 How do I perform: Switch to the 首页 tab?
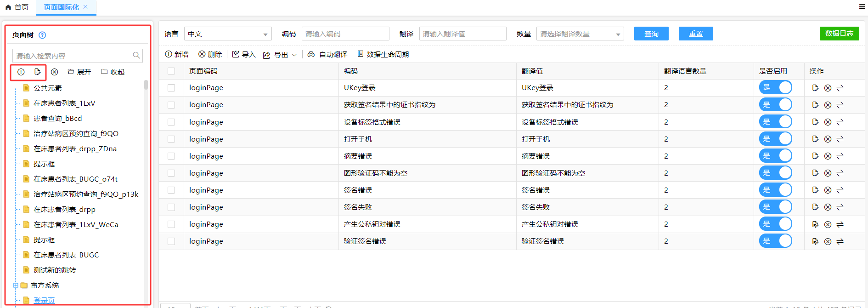[17, 7]
